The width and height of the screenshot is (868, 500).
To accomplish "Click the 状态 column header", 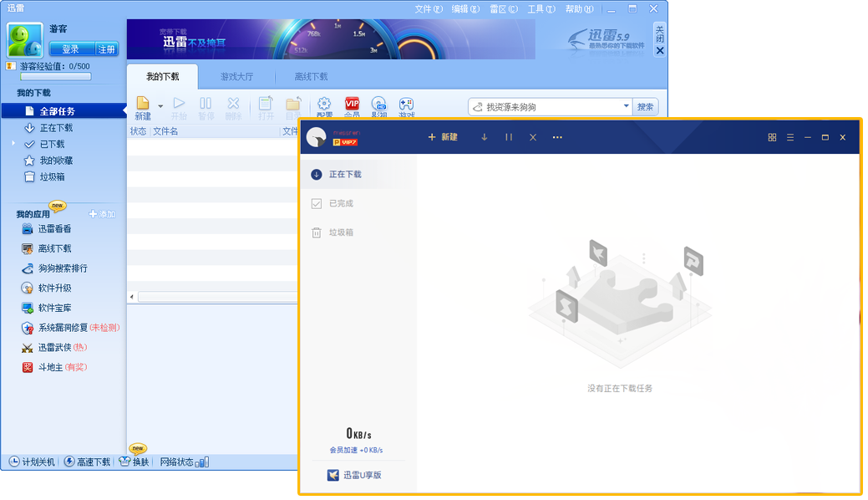I will click(139, 131).
